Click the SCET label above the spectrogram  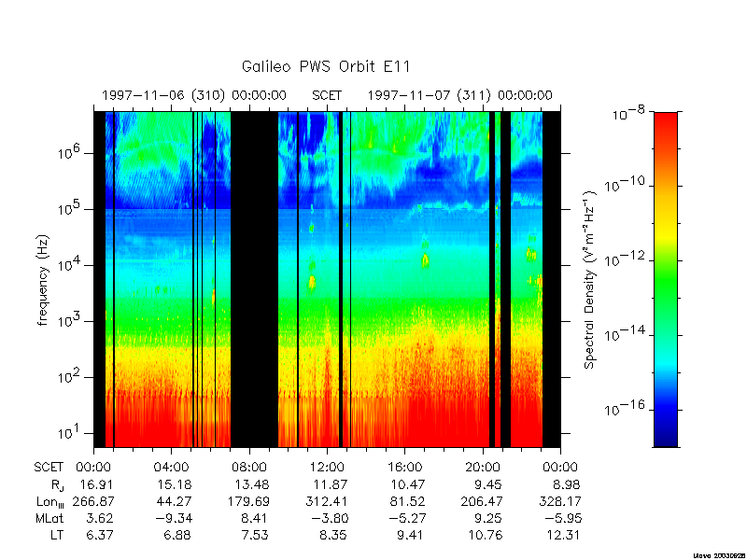(x=327, y=96)
